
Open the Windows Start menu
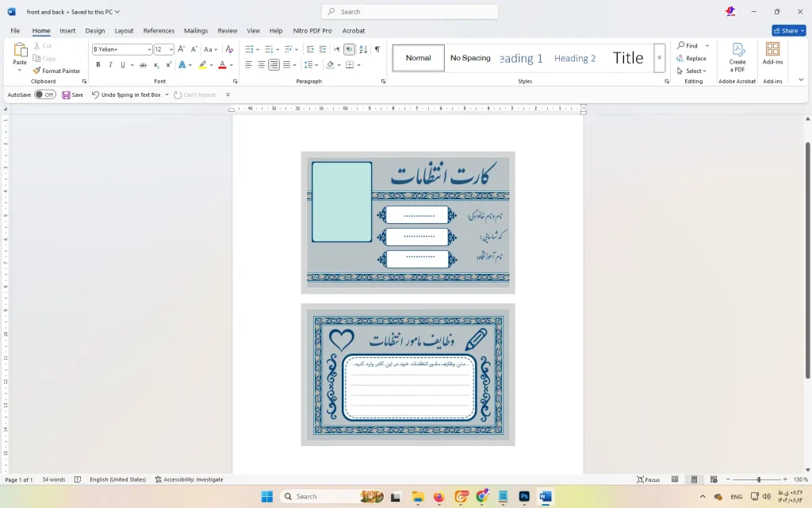point(267,497)
